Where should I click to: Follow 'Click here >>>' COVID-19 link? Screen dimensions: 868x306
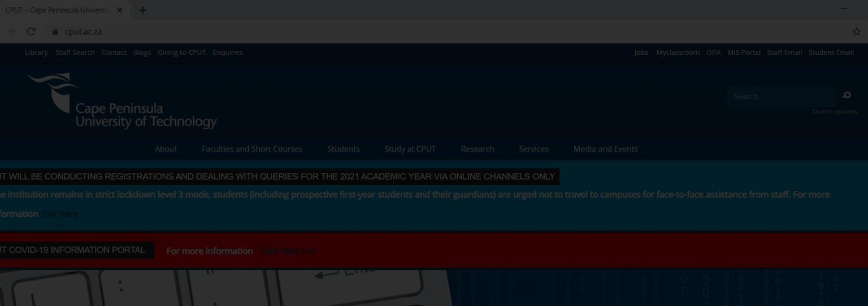(288, 251)
